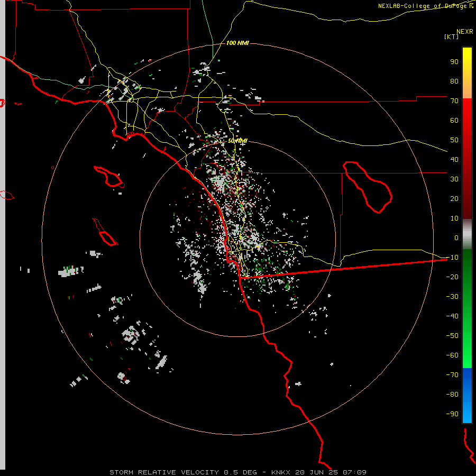Select the 40 value on velocity scale
Viewport: 476px width, 476px height.
pyautogui.click(x=454, y=160)
